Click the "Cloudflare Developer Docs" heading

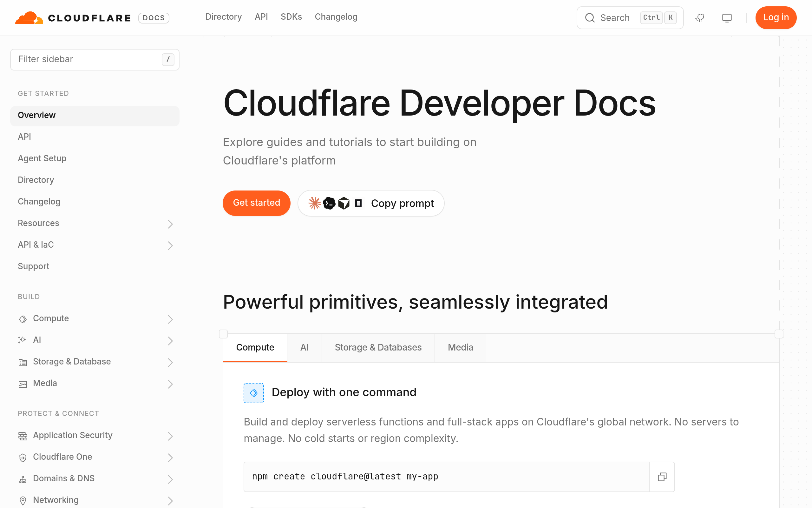click(x=439, y=103)
